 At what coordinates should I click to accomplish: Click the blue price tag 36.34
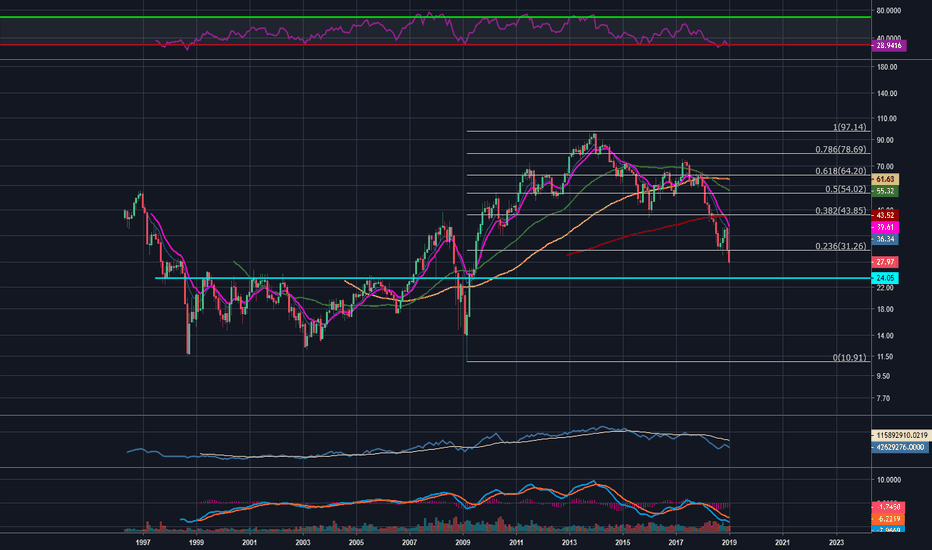[885, 239]
